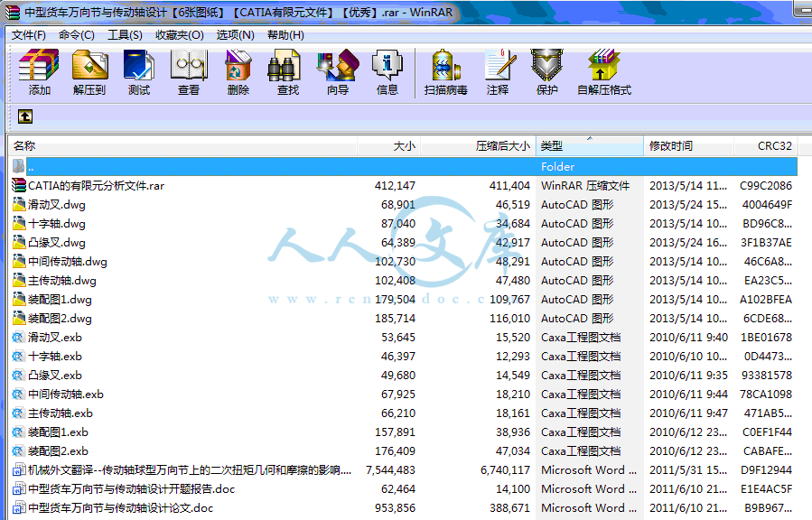Click modified date 2010/6/11 9:35

pyautogui.click(x=689, y=376)
